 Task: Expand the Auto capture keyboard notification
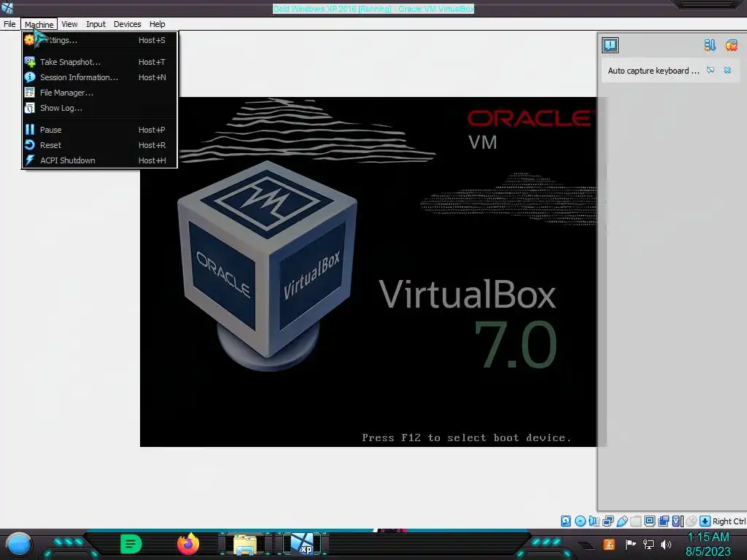711,71
